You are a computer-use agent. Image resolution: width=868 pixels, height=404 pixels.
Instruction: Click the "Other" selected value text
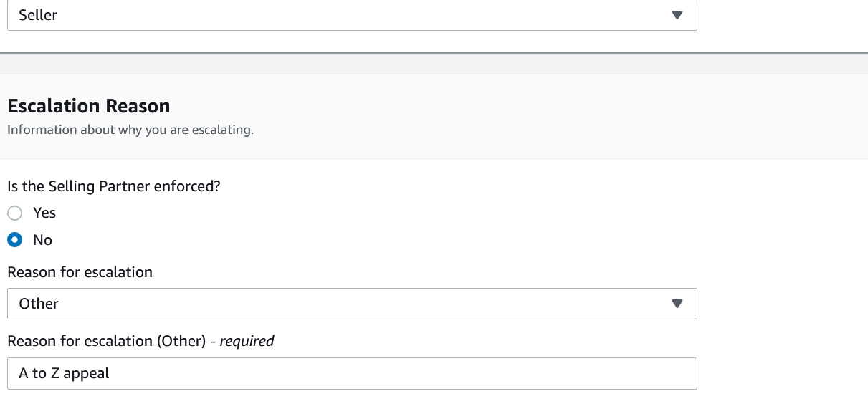click(39, 304)
